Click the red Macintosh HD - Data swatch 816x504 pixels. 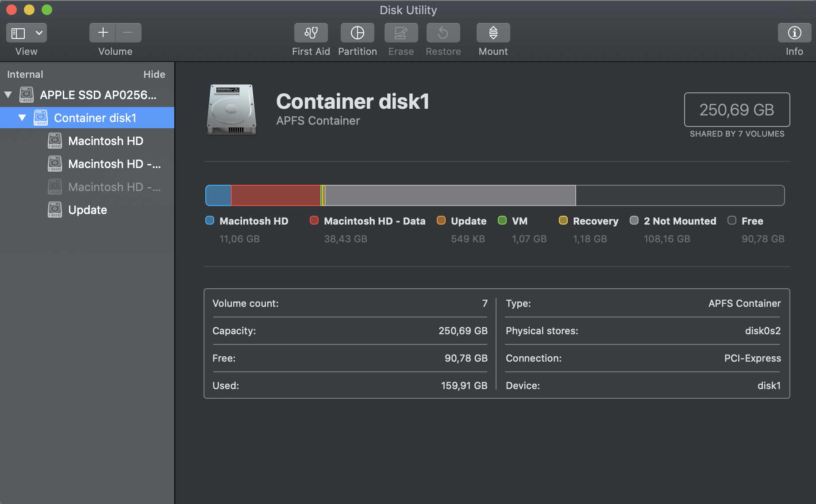click(314, 221)
